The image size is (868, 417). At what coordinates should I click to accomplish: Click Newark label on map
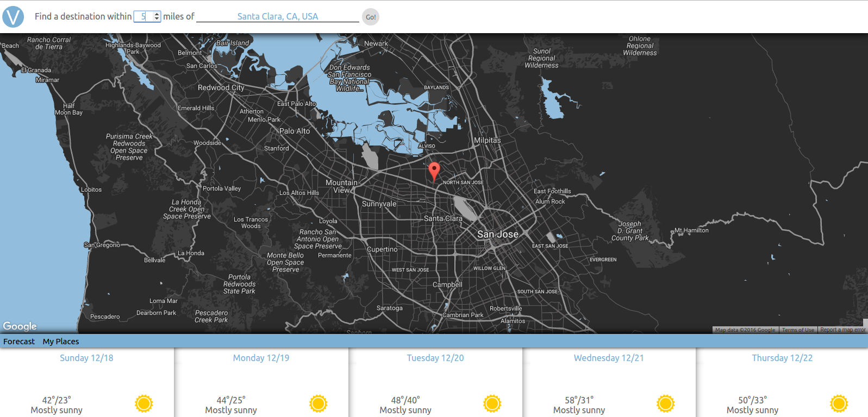(376, 43)
